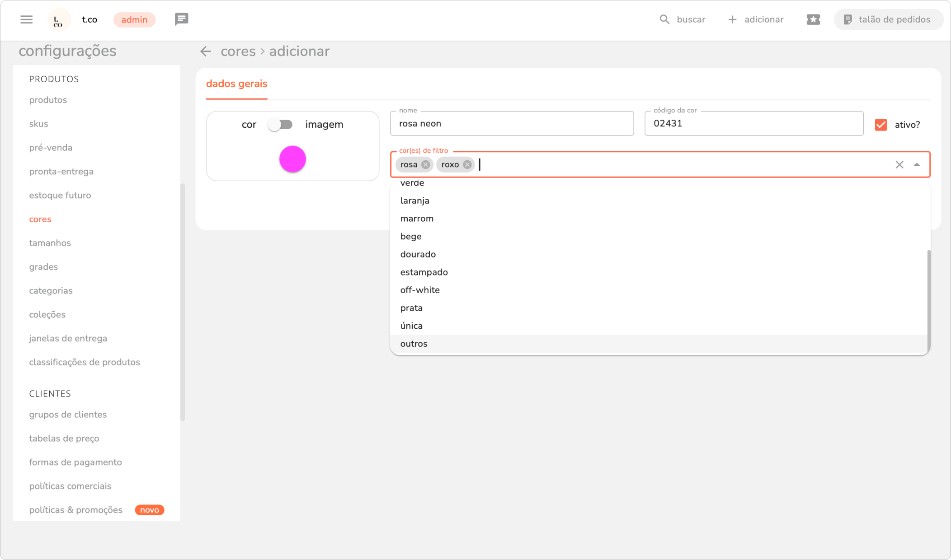The width and height of the screenshot is (951, 560).
Task: Uncheck the ativo checkbox
Action: tap(880, 125)
